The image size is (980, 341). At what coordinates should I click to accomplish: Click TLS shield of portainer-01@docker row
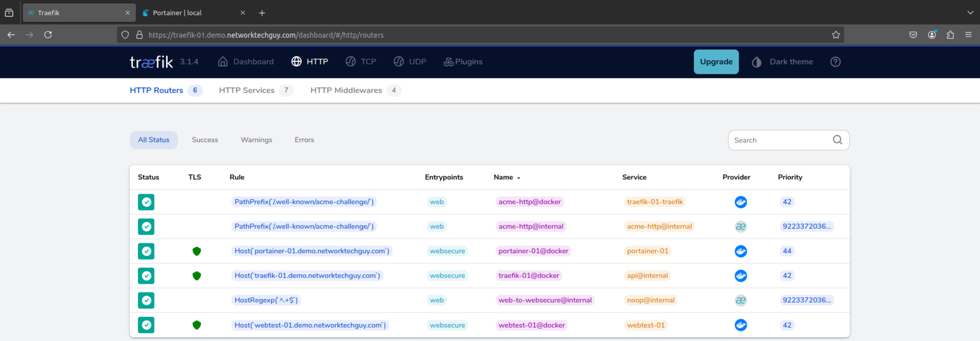[196, 251]
